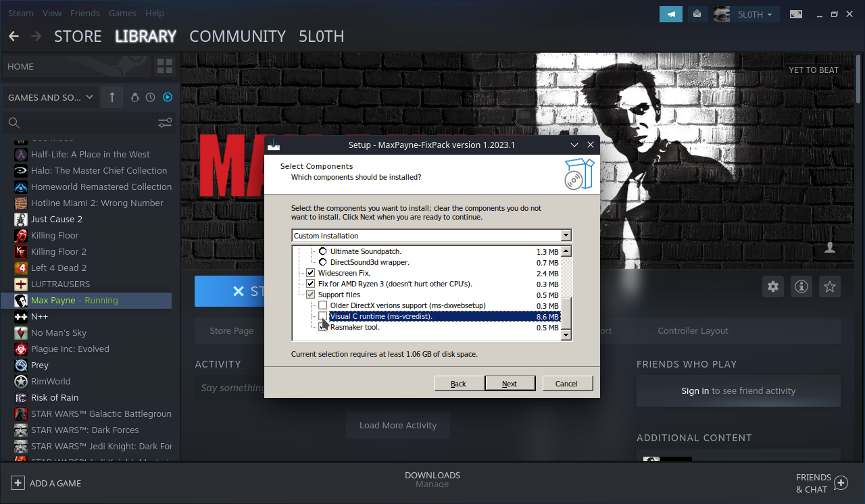Screen dimensions: 865x504
Task: Toggle the Rasmaker tool checkbox
Action: point(323,327)
